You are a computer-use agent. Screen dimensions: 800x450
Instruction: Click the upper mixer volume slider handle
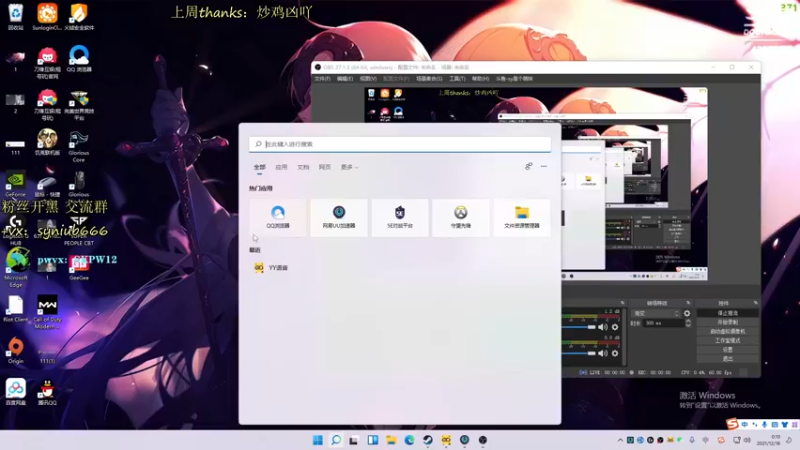591,327
